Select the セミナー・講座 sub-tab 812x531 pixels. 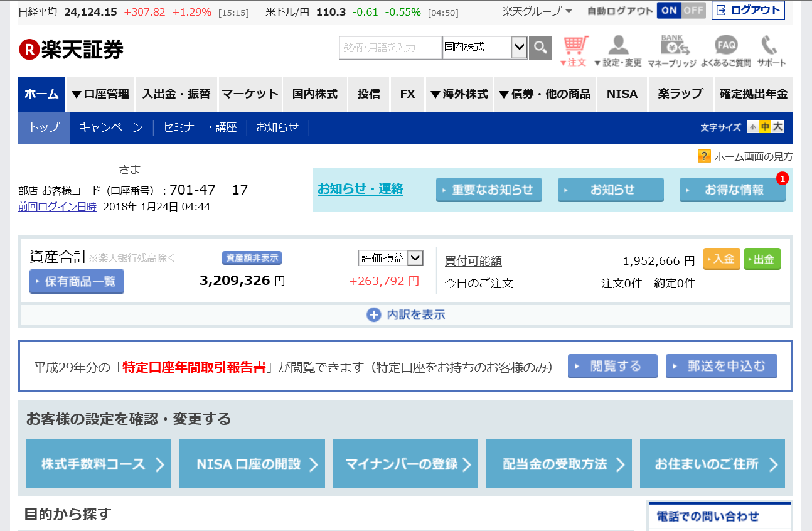click(x=200, y=127)
